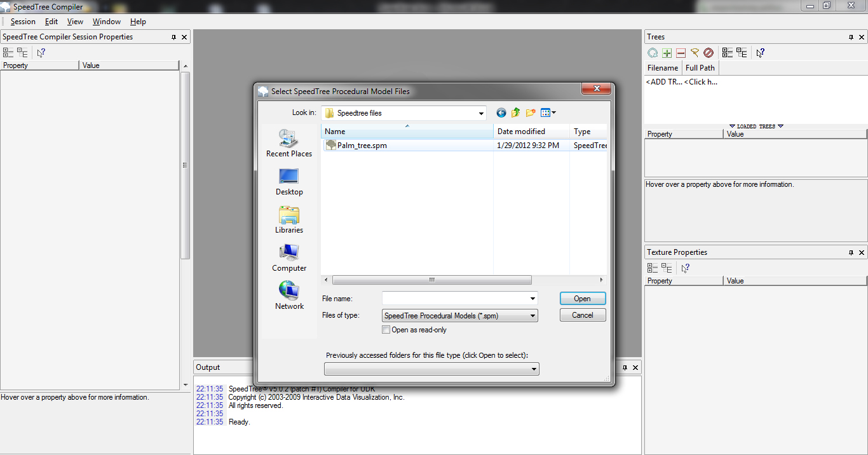868x455 pixels.
Task: Click the Cancel button in the file dialog
Action: [x=583, y=315]
